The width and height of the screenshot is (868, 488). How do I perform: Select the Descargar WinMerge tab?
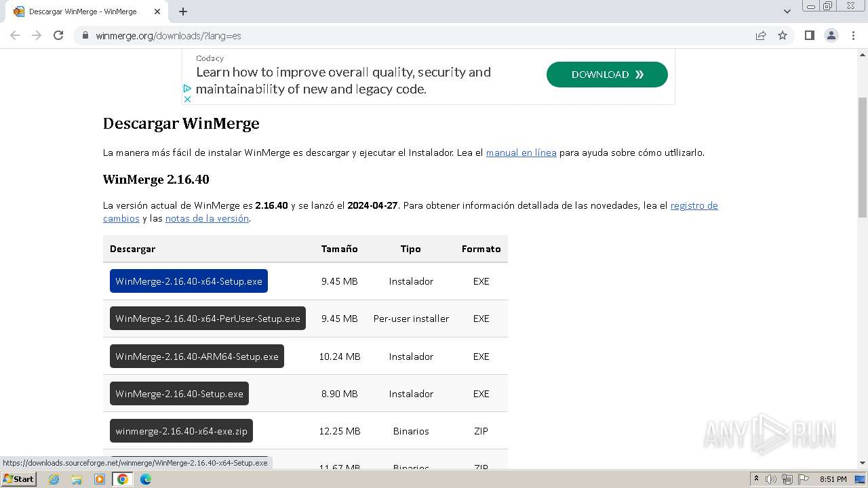[x=88, y=12]
